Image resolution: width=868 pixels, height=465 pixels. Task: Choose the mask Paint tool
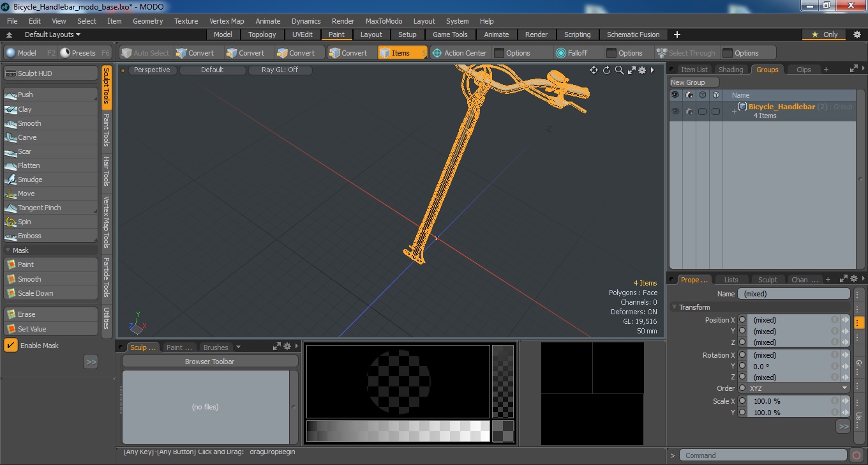tap(50, 264)
